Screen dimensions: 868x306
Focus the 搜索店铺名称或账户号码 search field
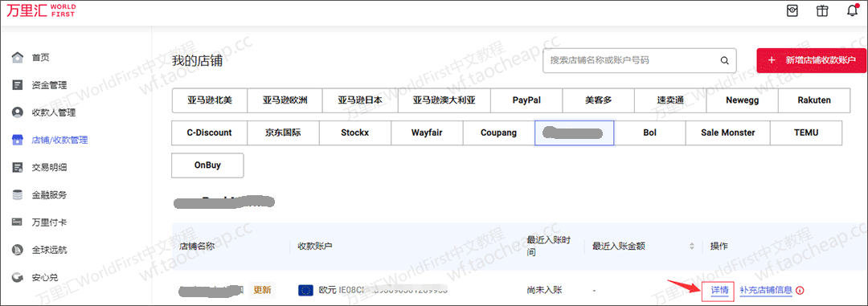coord(640,61)
